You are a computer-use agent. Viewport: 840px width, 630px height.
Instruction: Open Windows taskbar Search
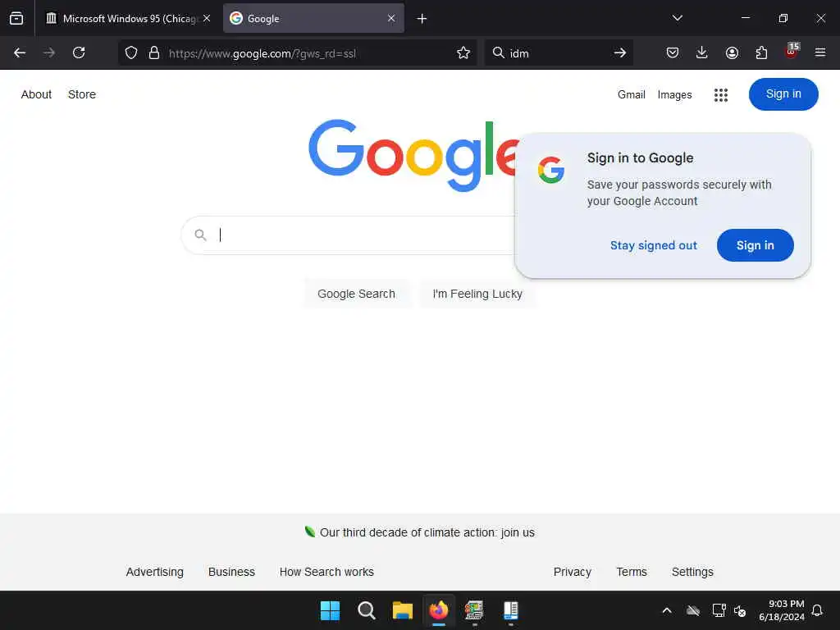point(367,610)
